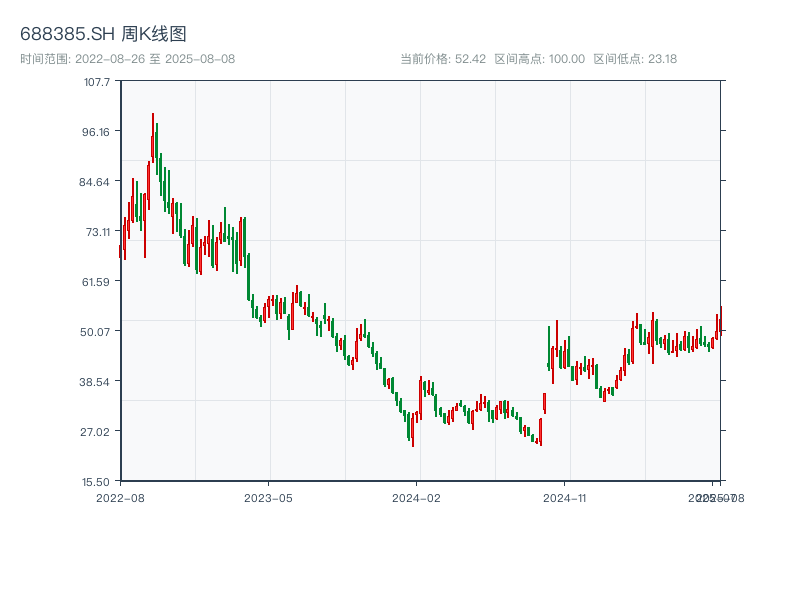800x600 pixels.
Task: Click the 当前价格 52.42 label
Action: [443, 58]
